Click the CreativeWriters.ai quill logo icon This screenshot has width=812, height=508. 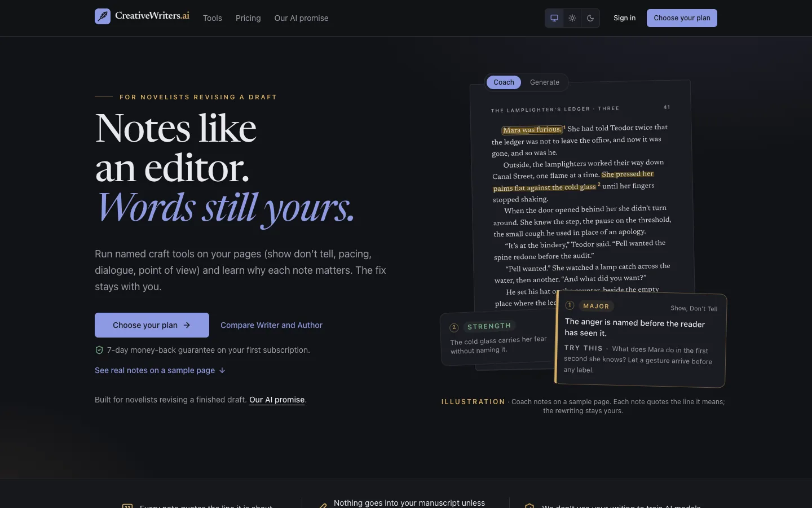click(x=103, y=16)
